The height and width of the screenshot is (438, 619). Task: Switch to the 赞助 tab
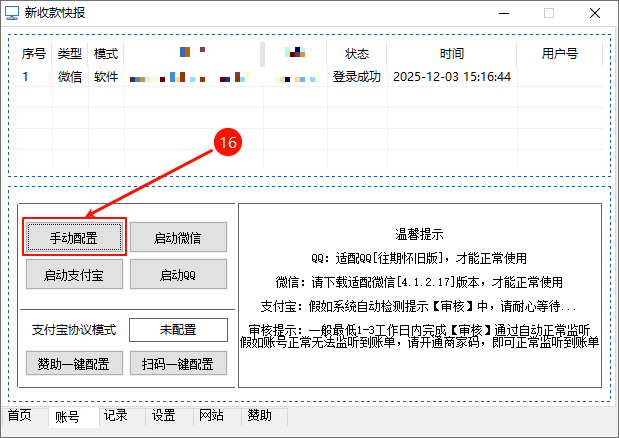click(259, 416)
